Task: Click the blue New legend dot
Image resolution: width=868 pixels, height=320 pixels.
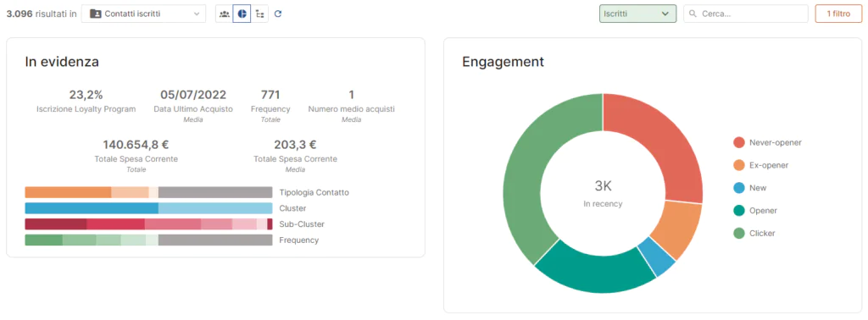Action: (x=739, y=188)
